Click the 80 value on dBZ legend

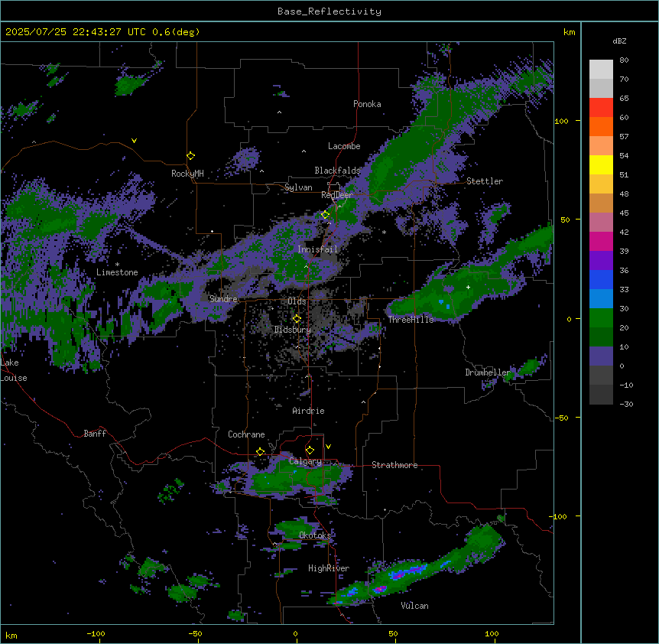(624, 60)
